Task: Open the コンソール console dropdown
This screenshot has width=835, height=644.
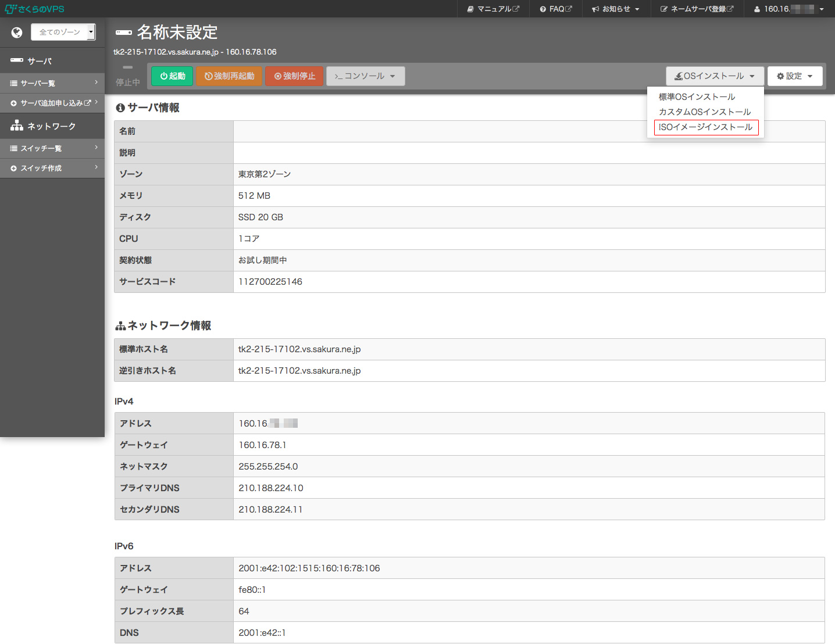Action: pos(366,76)
